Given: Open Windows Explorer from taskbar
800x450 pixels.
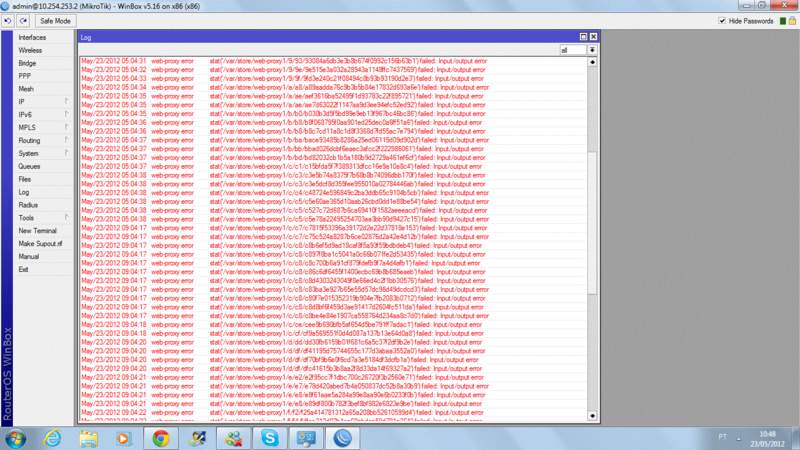Looking at the screenshot, I should pos(88,439).
